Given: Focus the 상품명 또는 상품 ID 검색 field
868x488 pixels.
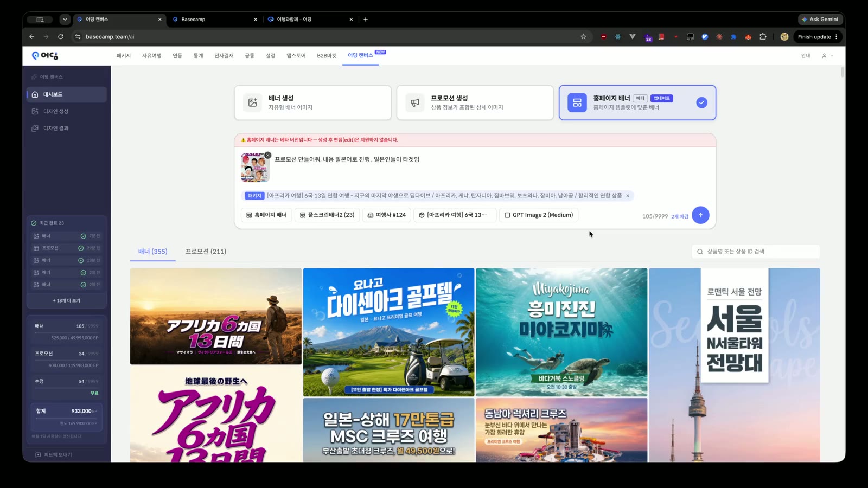Looking at the screenshot, I should point(756,252).
